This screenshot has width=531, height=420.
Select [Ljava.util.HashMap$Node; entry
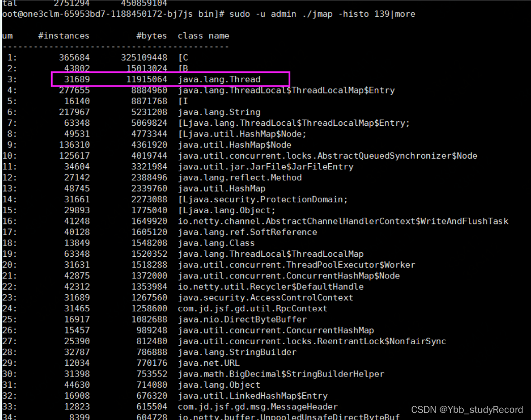pyautogui.click(x=242, y=134)
